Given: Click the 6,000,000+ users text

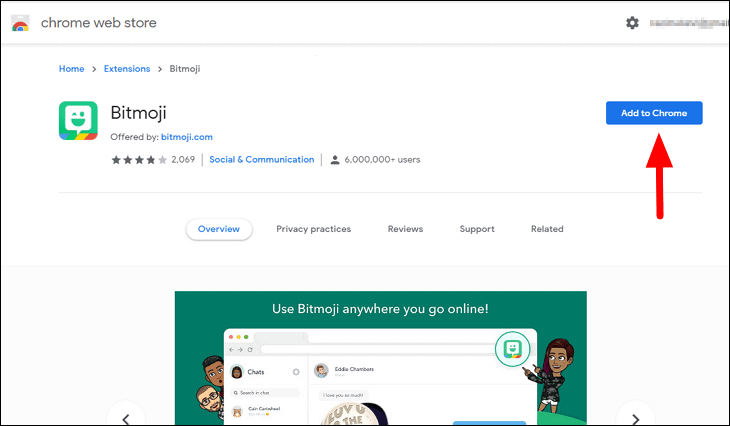Looking at the screenshot, I should [382, 160].
